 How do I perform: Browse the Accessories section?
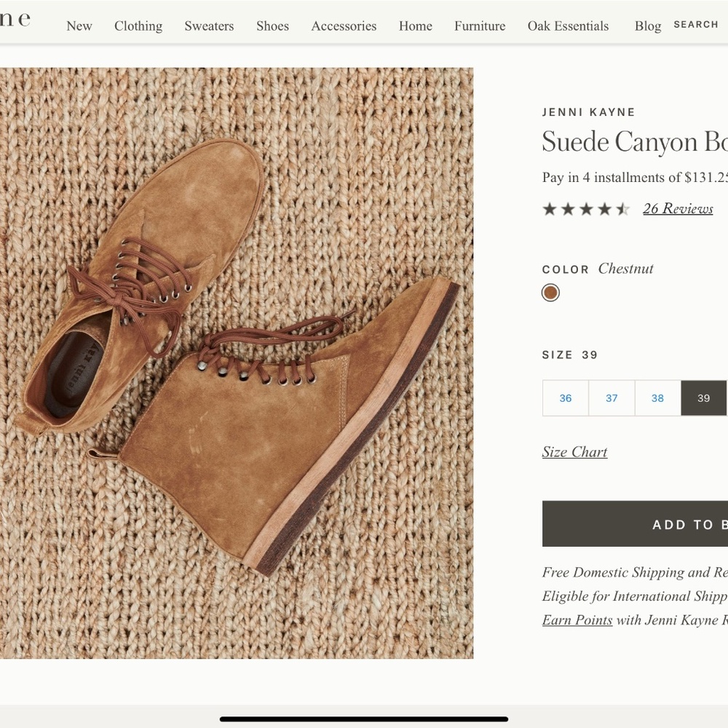point(344,25)
